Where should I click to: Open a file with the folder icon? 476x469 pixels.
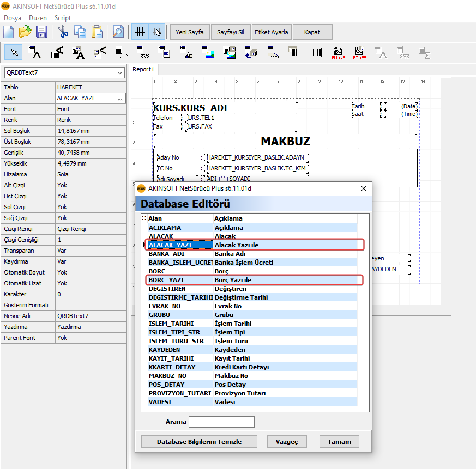pyautogui.click(x=25, y=32)
